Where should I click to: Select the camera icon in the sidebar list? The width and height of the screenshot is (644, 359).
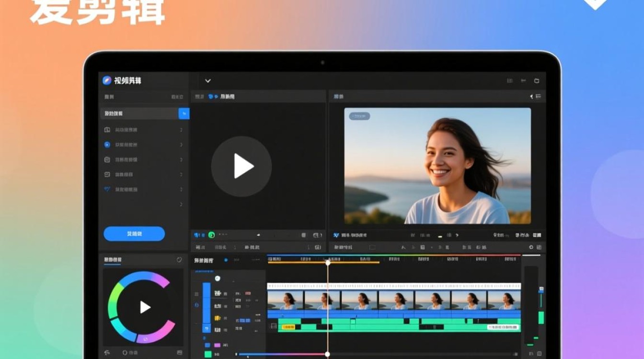(107, 159)
